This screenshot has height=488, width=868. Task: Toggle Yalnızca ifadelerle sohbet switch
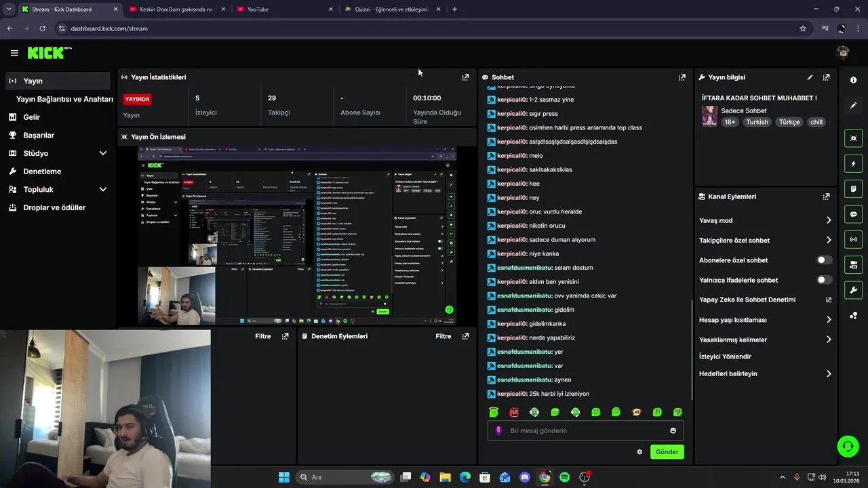[824, 280]
